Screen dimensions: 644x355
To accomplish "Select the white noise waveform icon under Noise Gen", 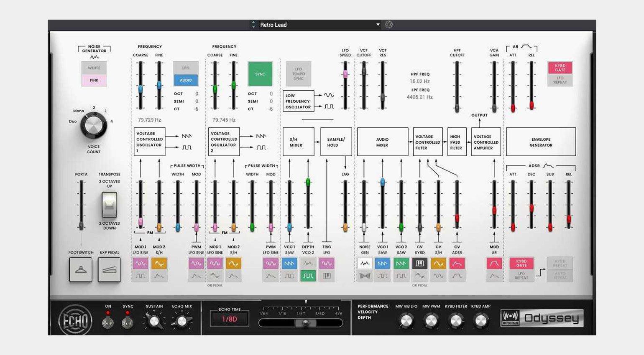I will coord(365,264).
